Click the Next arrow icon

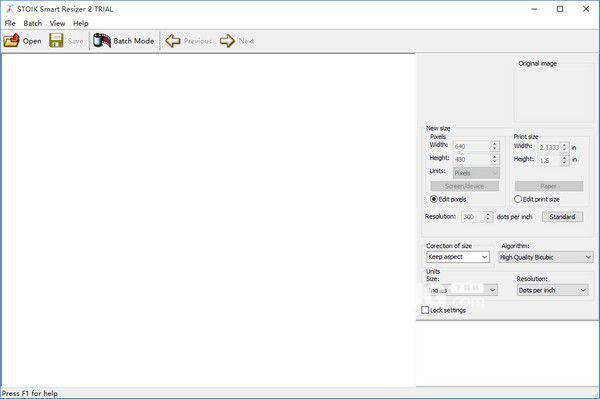[x=227, y=41]
